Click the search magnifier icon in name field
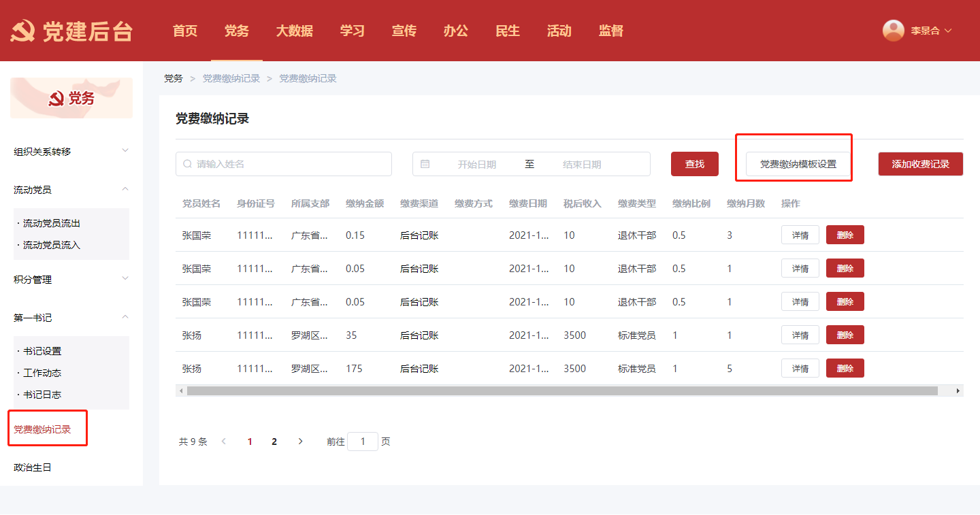Viewport: 980px width, 515px height. point(187,164)
